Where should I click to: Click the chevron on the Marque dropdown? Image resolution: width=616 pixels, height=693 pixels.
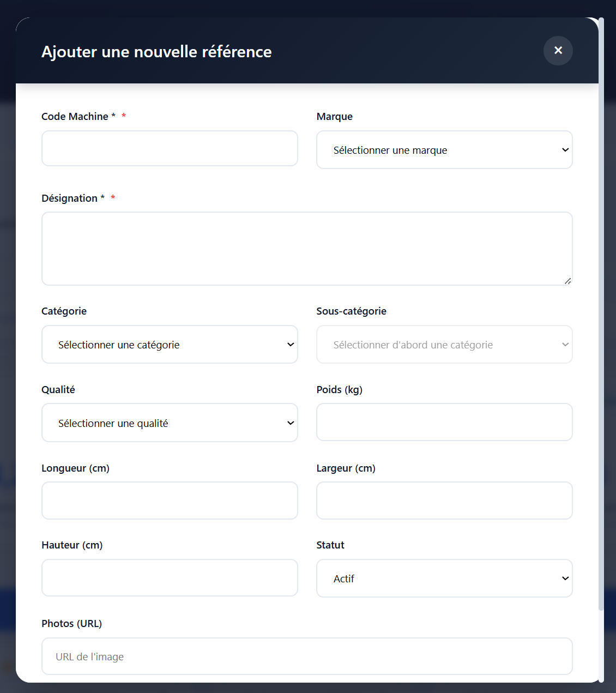tap(564, 149)
